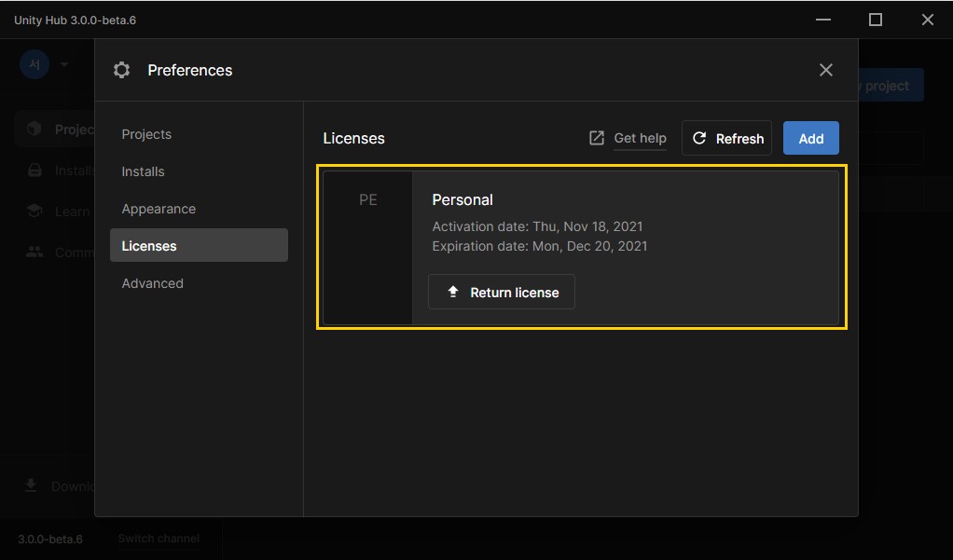Screen dimensions: 953x560
Task: Click the Learn graduation cap icon
Action: (35, 211)
